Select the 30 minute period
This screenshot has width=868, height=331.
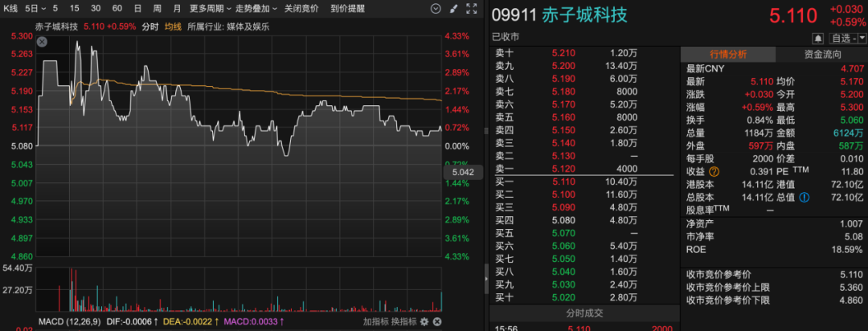coord(96,8)
